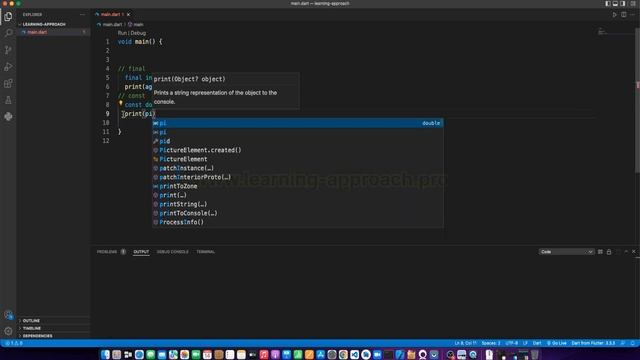Click the Run play icon in the editor title bar
The image size is (640, 360).
[x=614, y=15]
